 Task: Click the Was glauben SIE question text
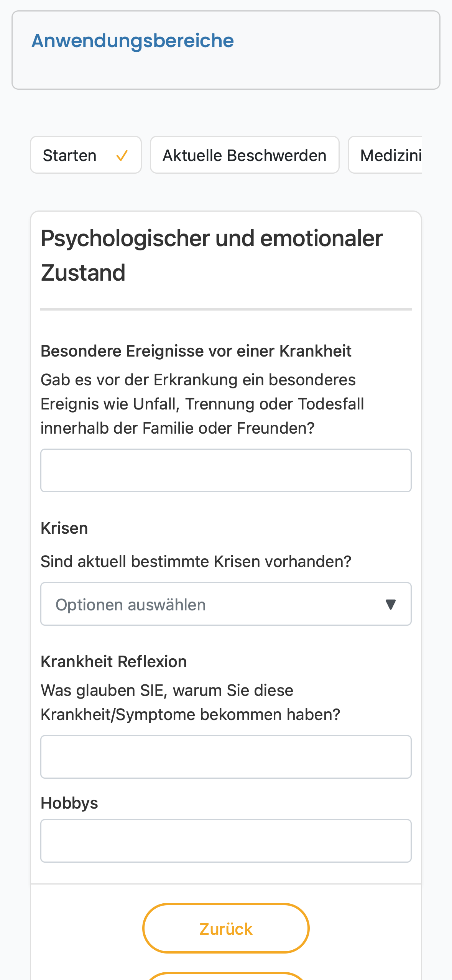[x=191, y=702]
